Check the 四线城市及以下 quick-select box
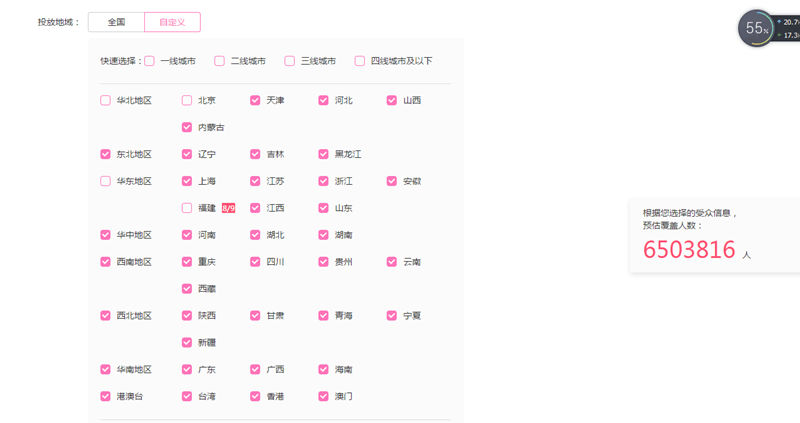Image resolution: width=800 pixels, height=423 pixels. point(360,61)
